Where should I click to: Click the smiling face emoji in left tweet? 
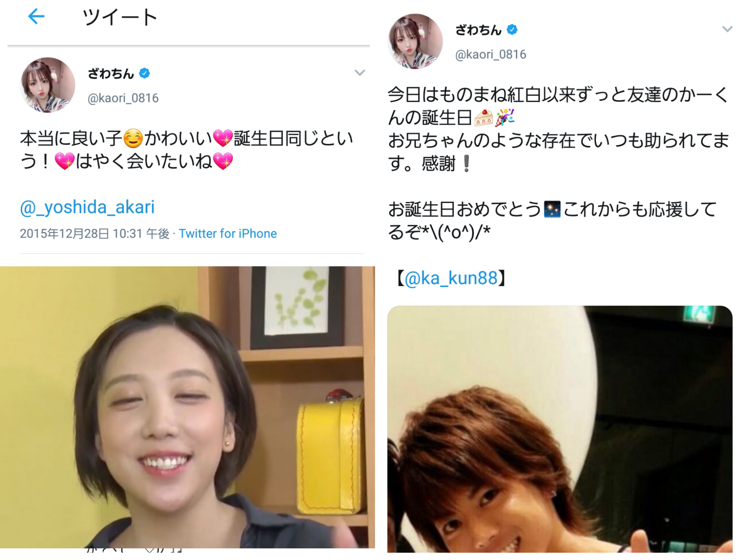[133, 139]
